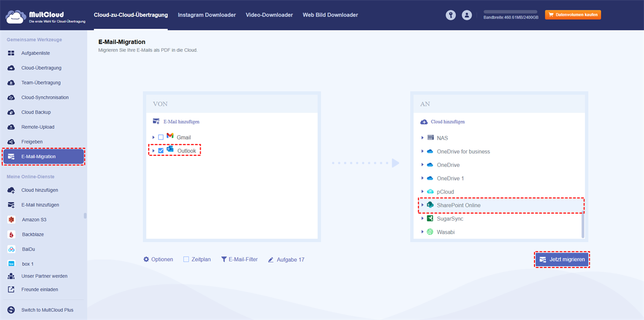The image size is (644, 320).
Task: Click the Outlook logo icon
Action: click(x=170, y=149)
